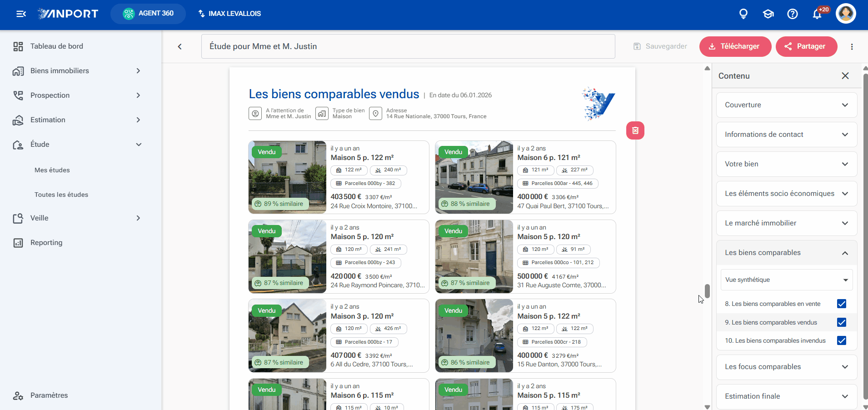Click the study title input field
The image size is (868, 410).
pos(408,46)
